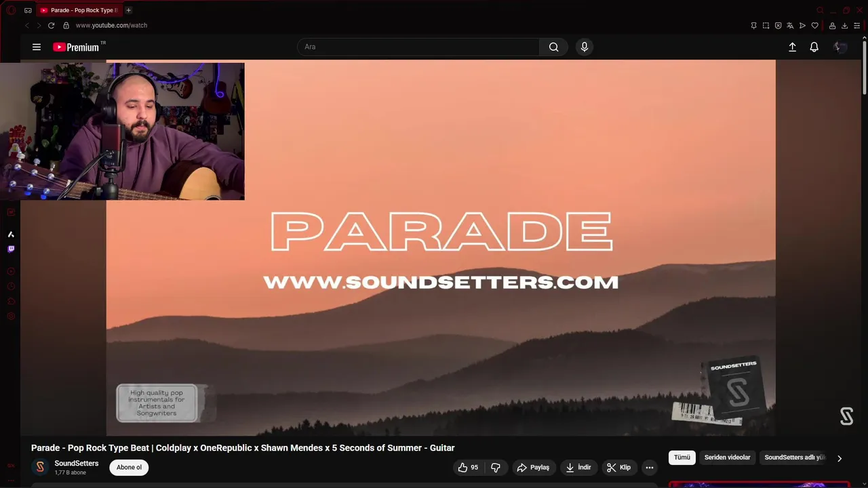Image resolution: width=868 pixels, height=488 pixels.
Task: Click the YouTube search field Ara
Action: click(418, 47)
